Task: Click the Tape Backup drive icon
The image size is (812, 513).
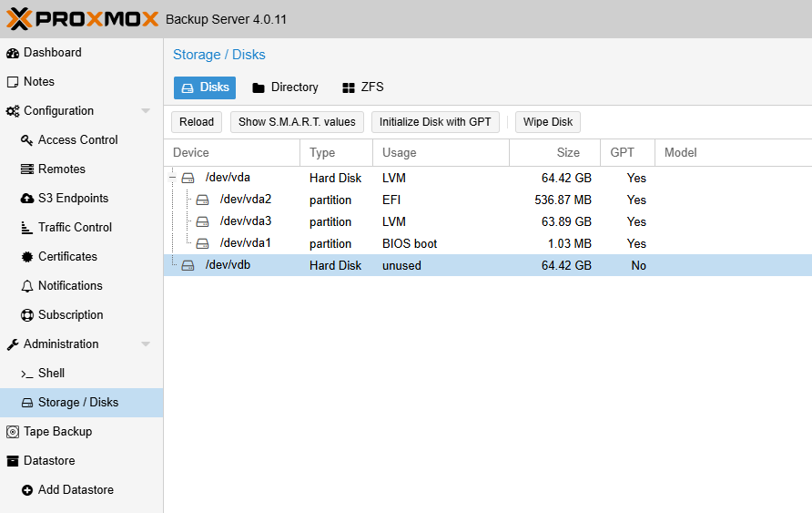Action: point(13,432)
